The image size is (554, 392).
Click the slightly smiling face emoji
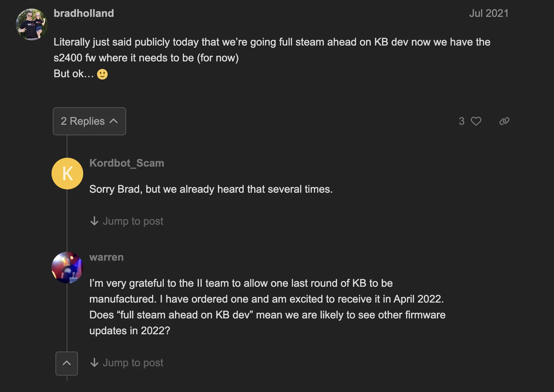click(102, 74)
